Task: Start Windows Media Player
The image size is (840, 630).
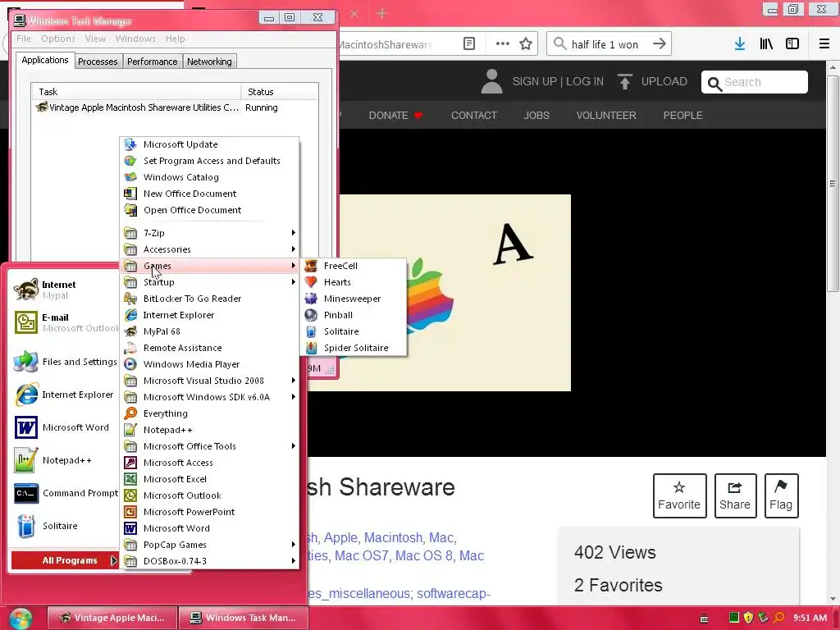Action: click(209, 364)
